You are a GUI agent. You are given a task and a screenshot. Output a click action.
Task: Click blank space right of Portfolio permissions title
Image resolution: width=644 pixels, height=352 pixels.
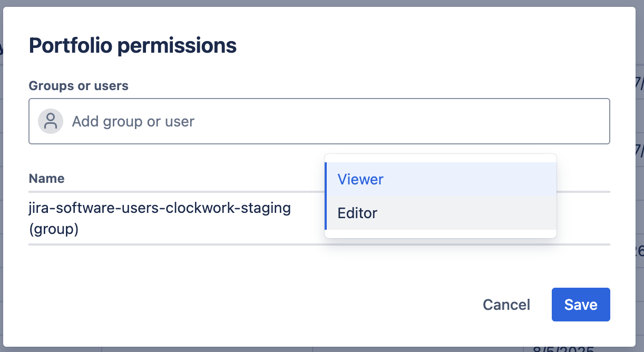pos(422,46)
